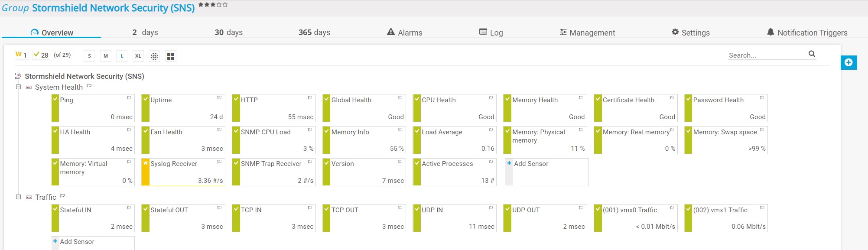Screen dimensions: 868x250
Task: Collapse the Traffic device node
Action: [18, 197]
